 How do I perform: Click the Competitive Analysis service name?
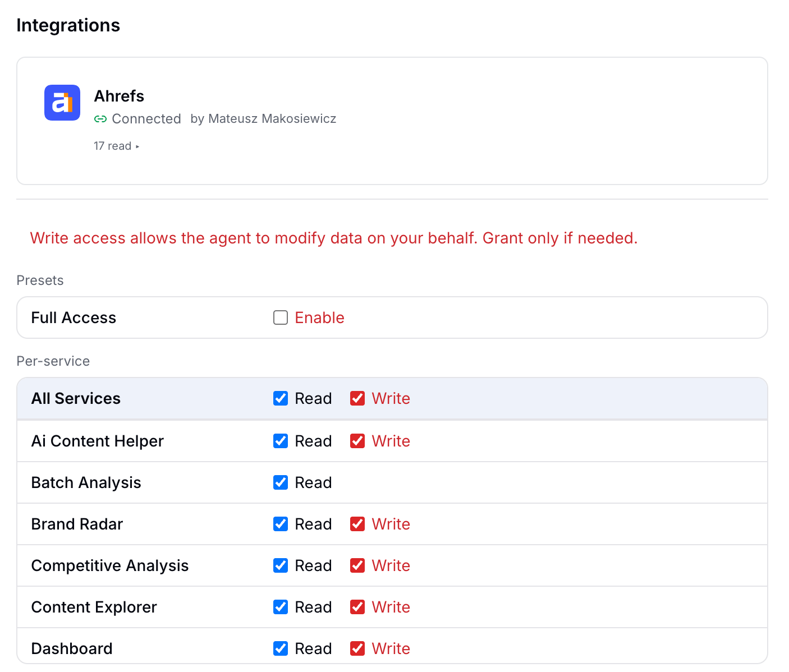coord(110,565)
